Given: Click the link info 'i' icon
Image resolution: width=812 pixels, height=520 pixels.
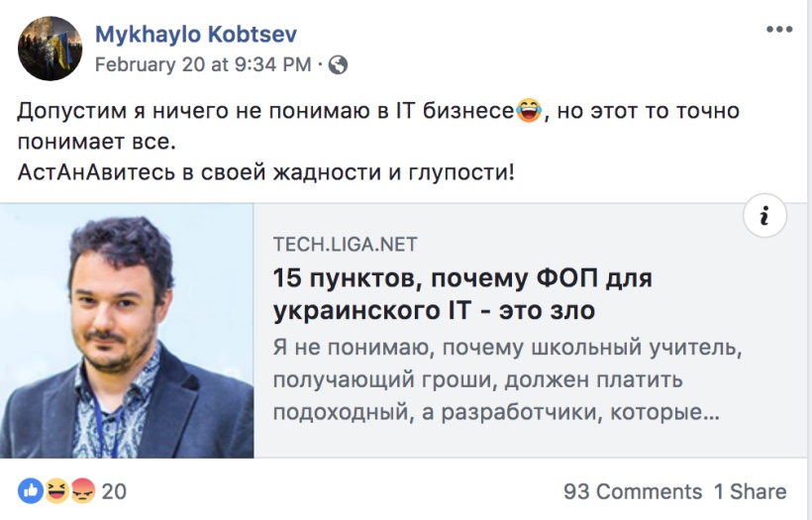Looking at the screenshot, I should [763, 217].
